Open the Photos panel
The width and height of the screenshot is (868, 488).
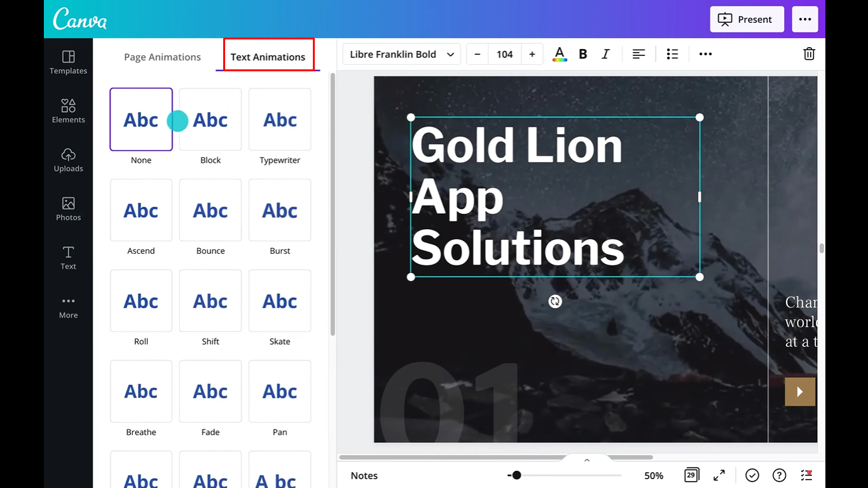(x=68, y=207)
